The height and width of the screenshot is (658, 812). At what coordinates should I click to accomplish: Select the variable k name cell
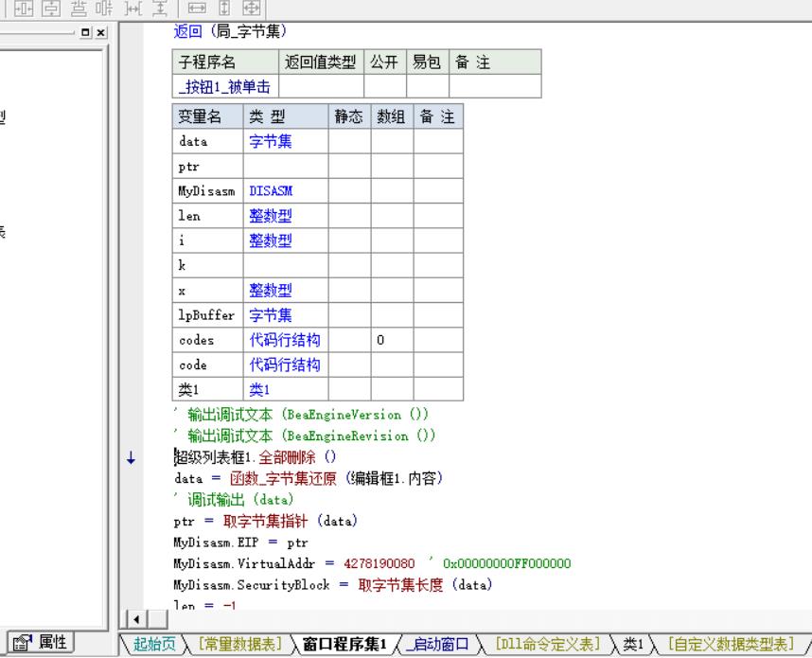pyautogui.click(x=207, y=266)
